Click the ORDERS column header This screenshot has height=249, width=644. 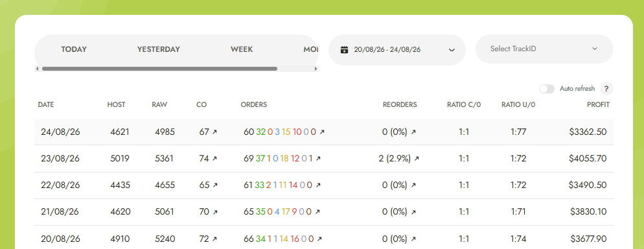pyautogui.click(x=254, y=105)
